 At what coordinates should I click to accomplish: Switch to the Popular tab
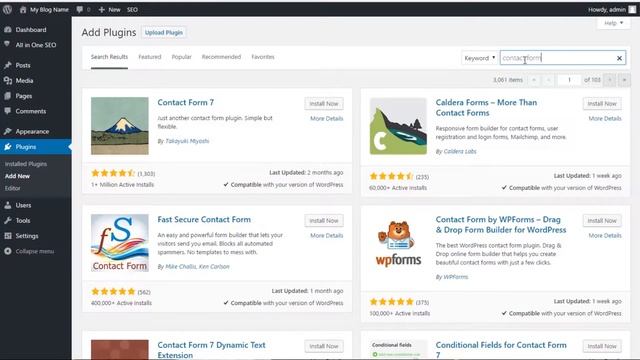pyautogui.click(x=182, y=57)
